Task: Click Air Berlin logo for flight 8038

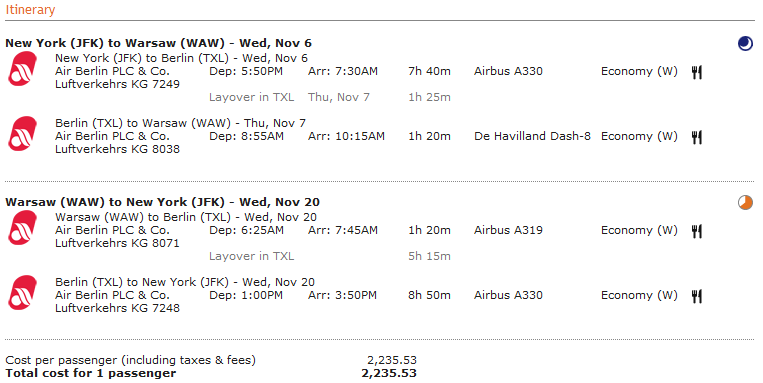Action: (22, 134)
